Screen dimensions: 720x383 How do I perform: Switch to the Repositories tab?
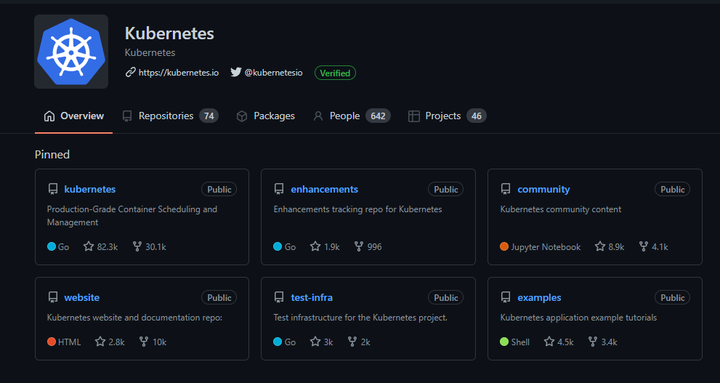pos(170,116)
